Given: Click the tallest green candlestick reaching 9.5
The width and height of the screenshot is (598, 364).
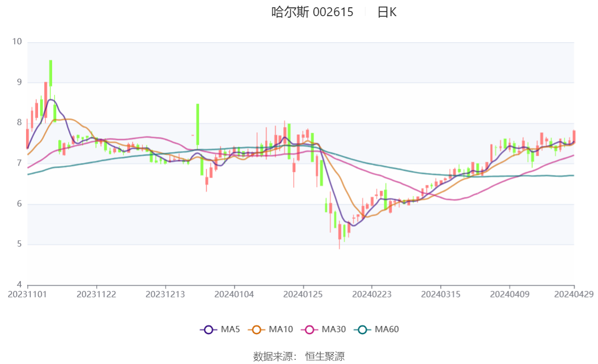Looking at the screenshot, I should [x=51, y=73].
